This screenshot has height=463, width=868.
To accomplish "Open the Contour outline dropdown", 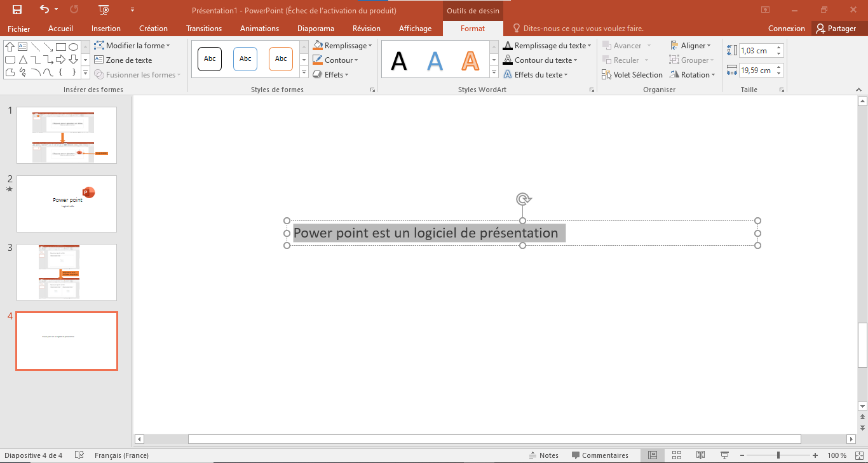I will (336, 60).
